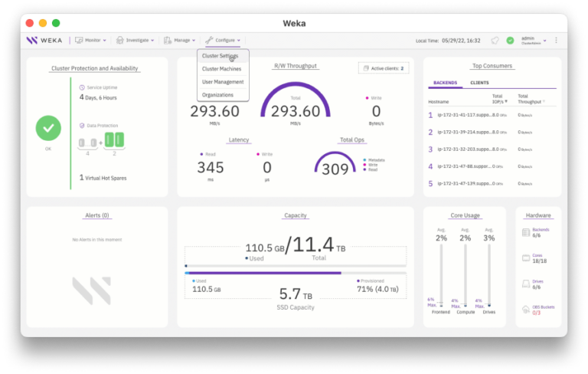588x374 pixels.
Task: Choose Cluster Machines menu entry
Action: 223,69
